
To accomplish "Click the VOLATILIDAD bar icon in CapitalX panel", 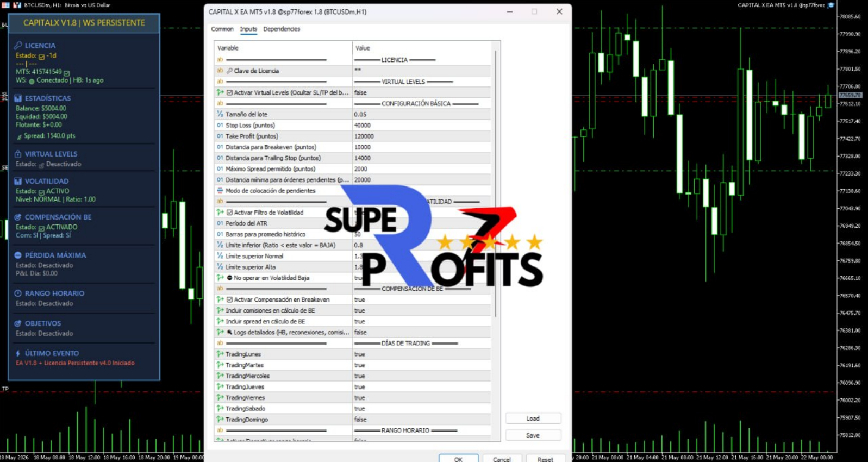I will pyautogui.click(x=18, y=181).
